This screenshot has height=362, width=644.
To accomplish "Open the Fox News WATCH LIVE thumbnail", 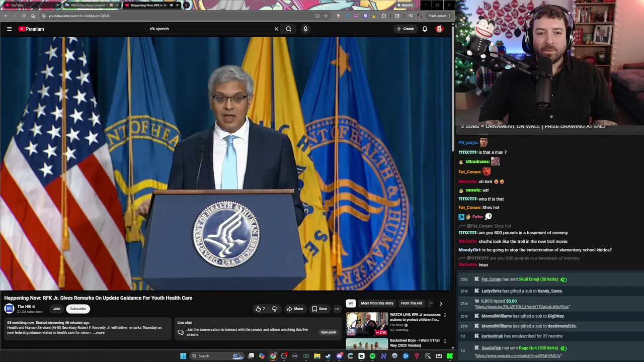I will pos(367,324).
